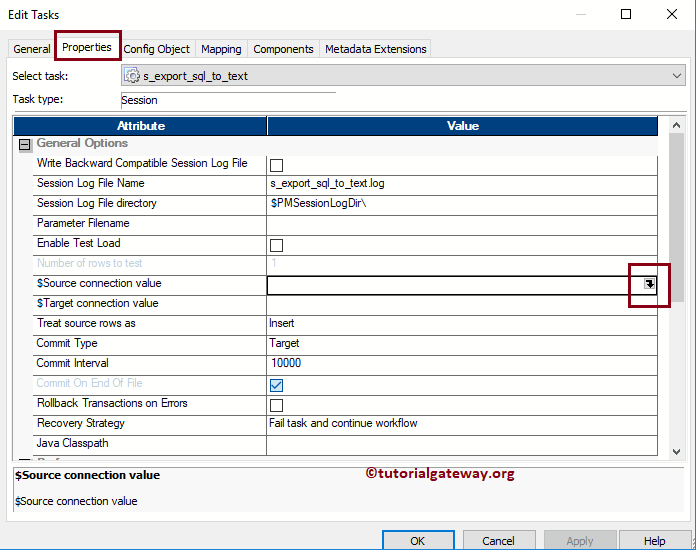Select the Properties tab

87,47
